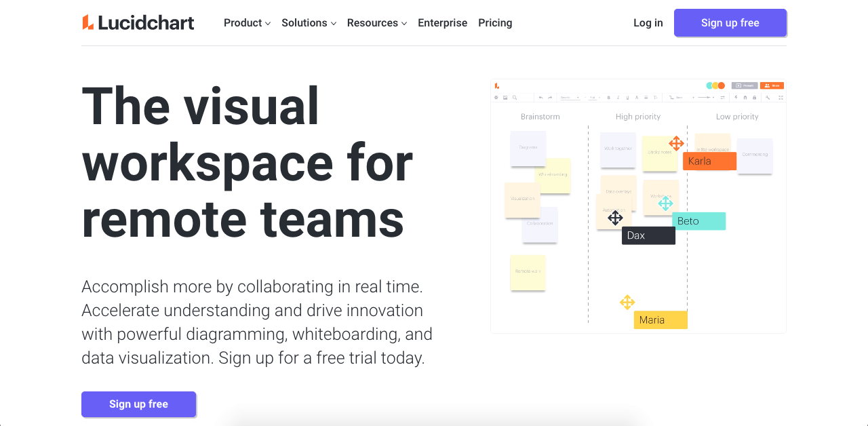Click the wrench icon in the preview toolbar
The height and width of the screenshot is (426, 868).
tap(768, 98)
